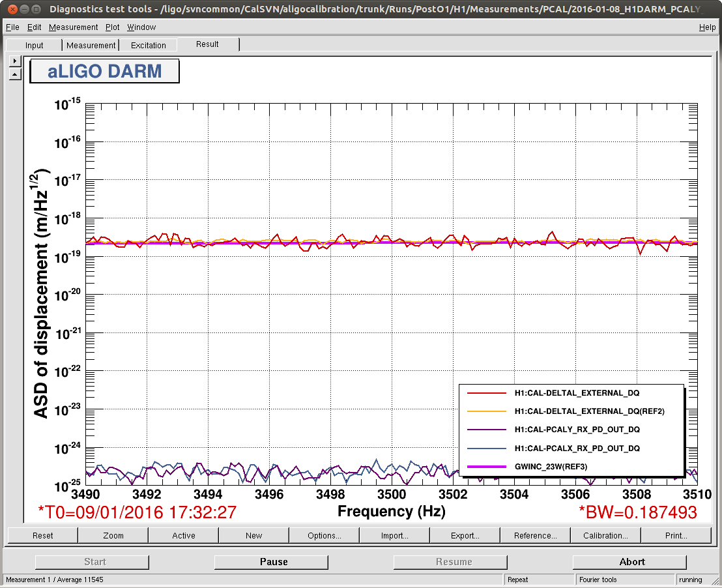The image size is (722, 588).
Task: Click the Measurement 1 / Average status text
Action: [55, 580]
